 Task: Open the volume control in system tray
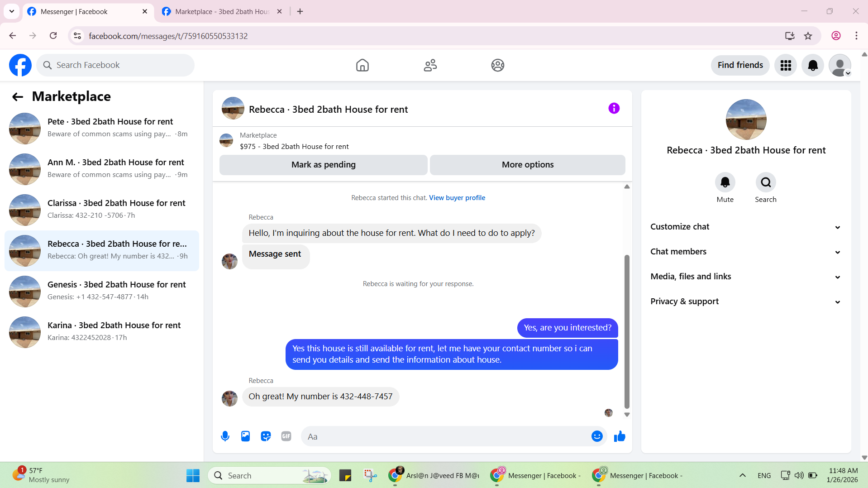[x=799, y=475]
